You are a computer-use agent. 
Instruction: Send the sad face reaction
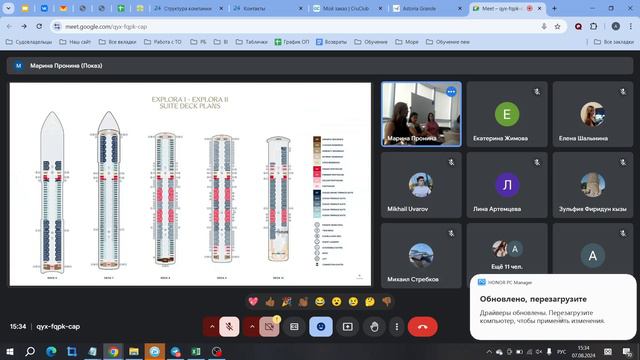353,302
